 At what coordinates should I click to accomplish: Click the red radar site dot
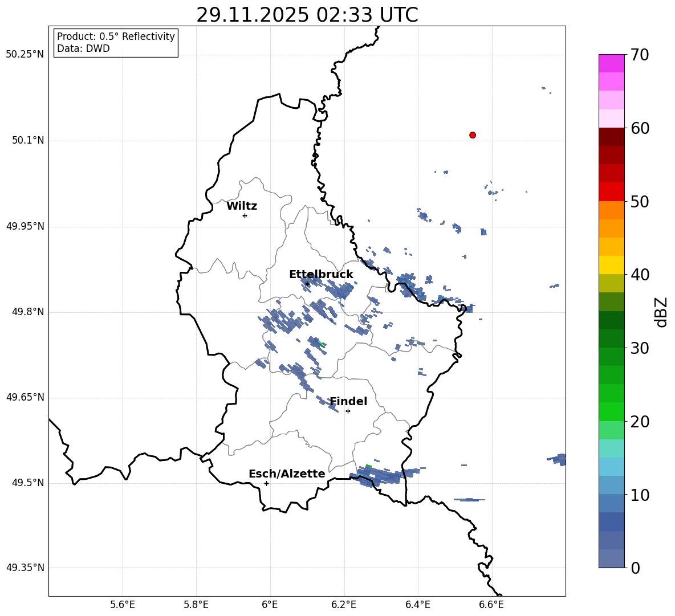click(472, 135)
